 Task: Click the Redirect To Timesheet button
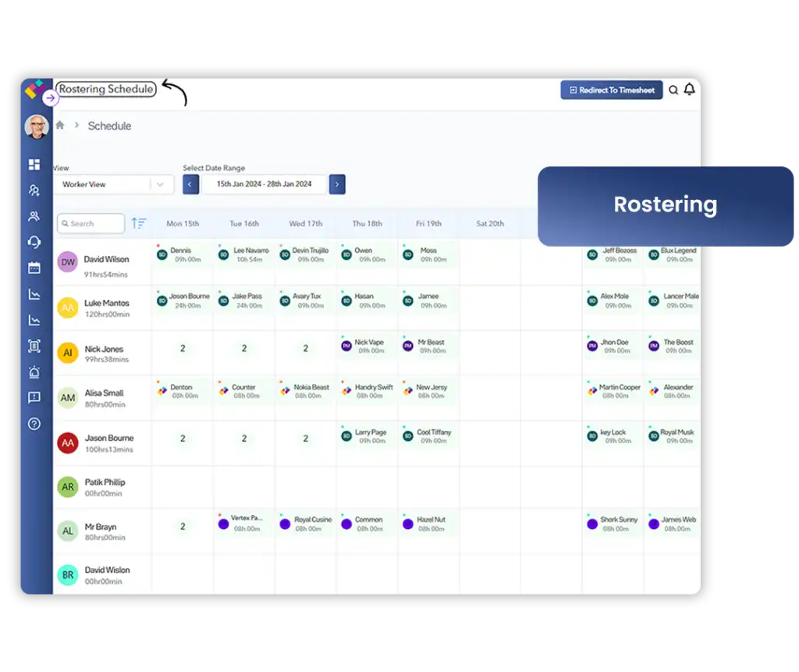pyautogui.click(x=611, y=91)
